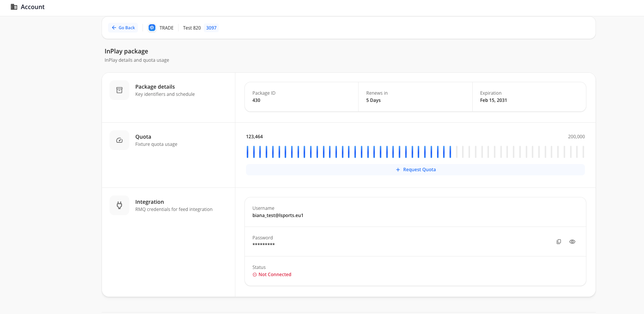Click the masked password value
This screenshot has height=314, width=644.
pos(263,245)
